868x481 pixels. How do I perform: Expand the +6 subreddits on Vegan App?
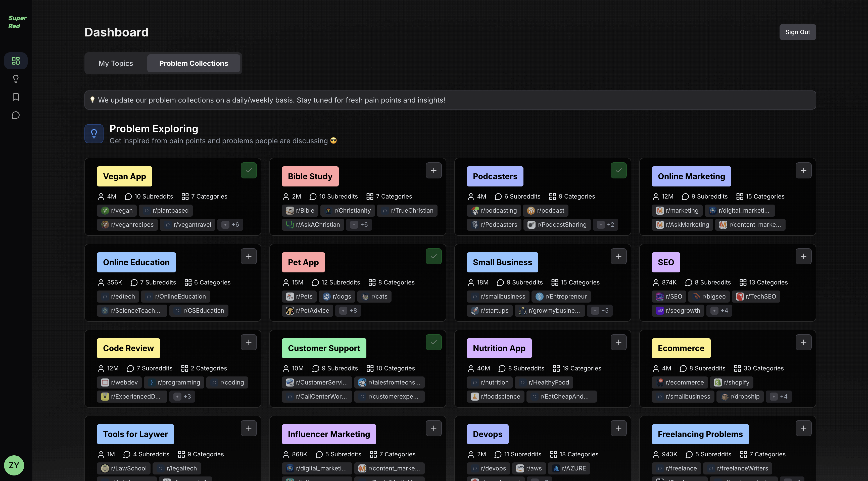tap(230, 224)
